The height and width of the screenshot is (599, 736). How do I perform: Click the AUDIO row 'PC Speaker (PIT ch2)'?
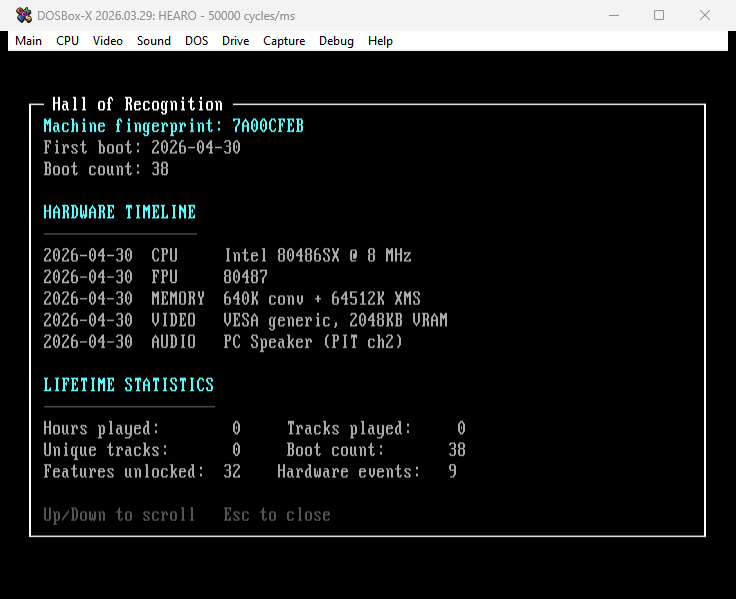click(x=223, y=342)
